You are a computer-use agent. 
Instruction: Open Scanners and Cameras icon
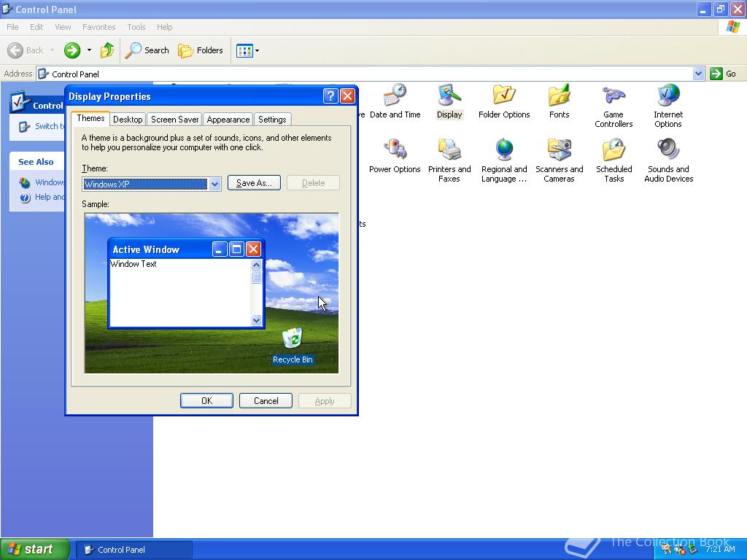(x=559, y=160)
